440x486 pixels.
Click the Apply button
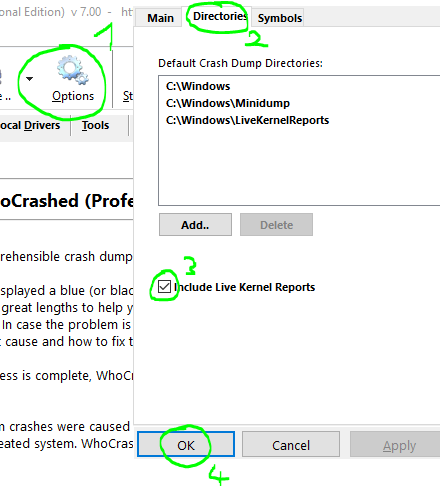click(x=395, y=444)
